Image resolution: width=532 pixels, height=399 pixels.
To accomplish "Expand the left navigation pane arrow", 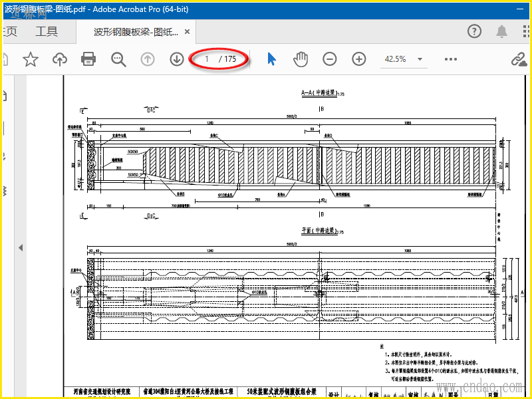I will pos(21,247).
